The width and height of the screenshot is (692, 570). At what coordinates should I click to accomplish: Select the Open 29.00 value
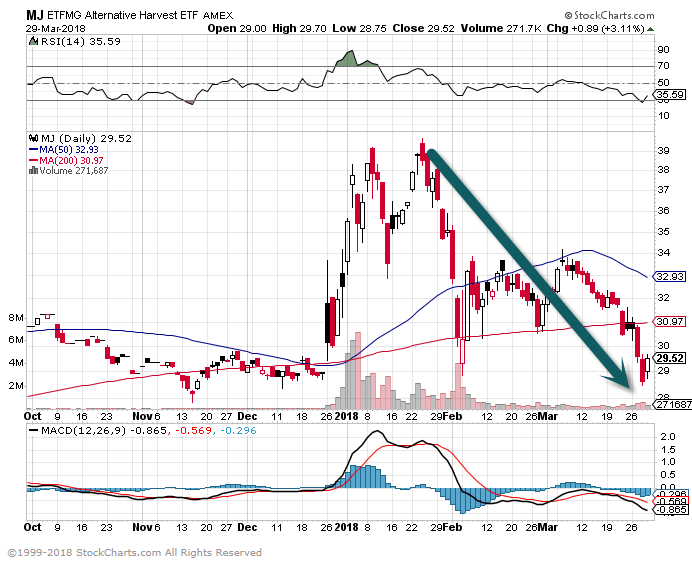(x=237, y=28)
